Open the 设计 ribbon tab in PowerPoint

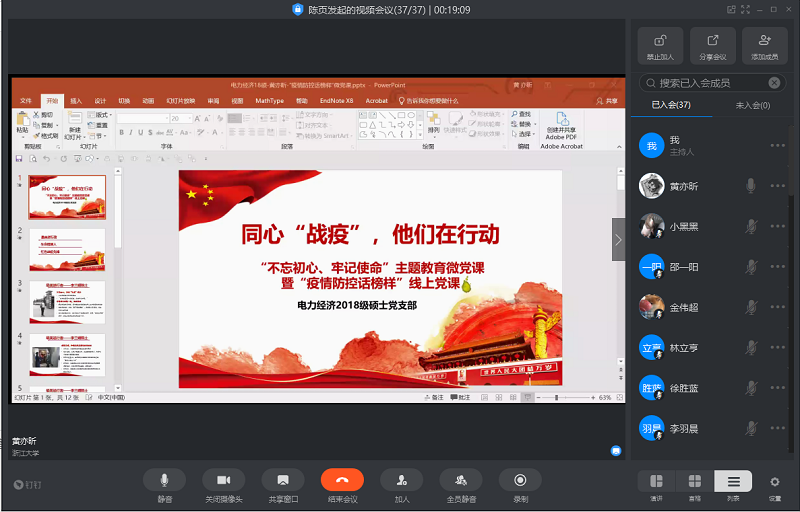click(100, 101)
